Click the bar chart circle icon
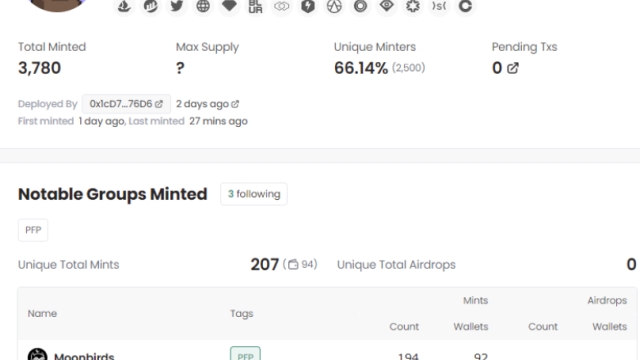This screenshot has height=360, width=640. click(x=151, y=6)
